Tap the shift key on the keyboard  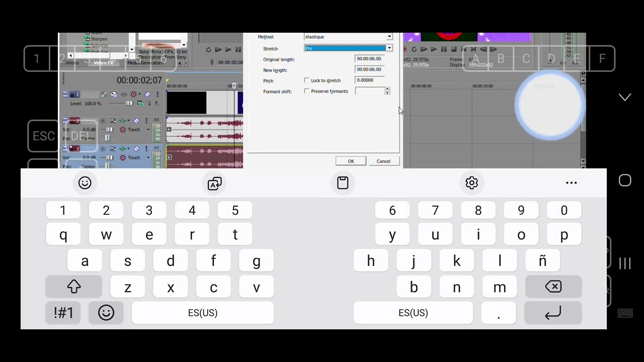click(x=74, y=287)
